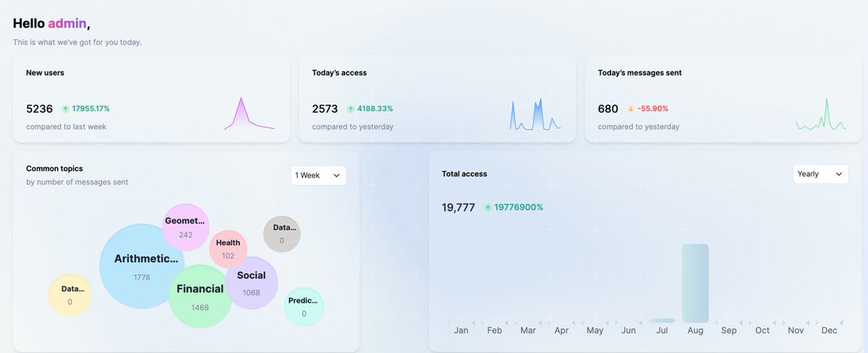The width and height of the screenshot is (868, 353).
Task: Click the Nov axis label
Action: pyautogui.click(x=796, y=331)
